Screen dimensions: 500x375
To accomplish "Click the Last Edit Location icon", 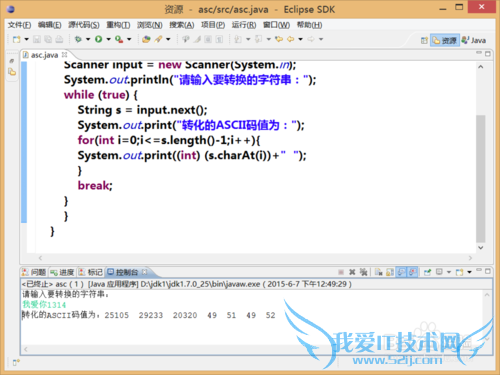I will 279,39.
